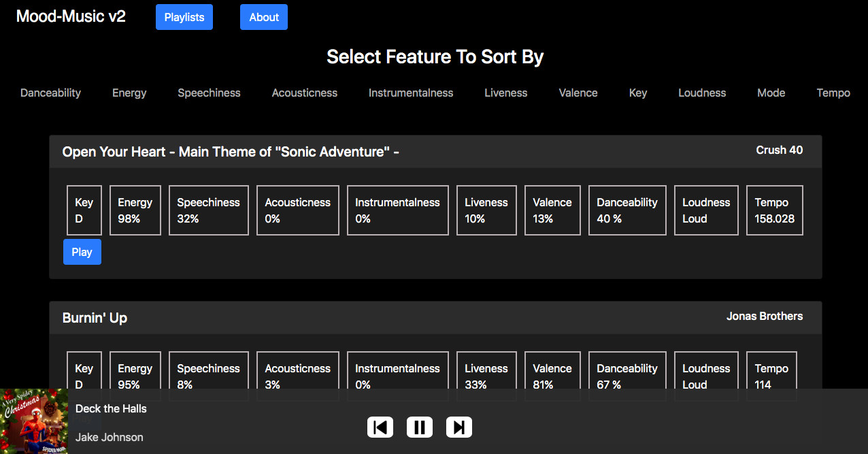The height and width of the screenshot is (454, 868).
Task: Click the Speechiness 32% box
Action: pos(209,210)
